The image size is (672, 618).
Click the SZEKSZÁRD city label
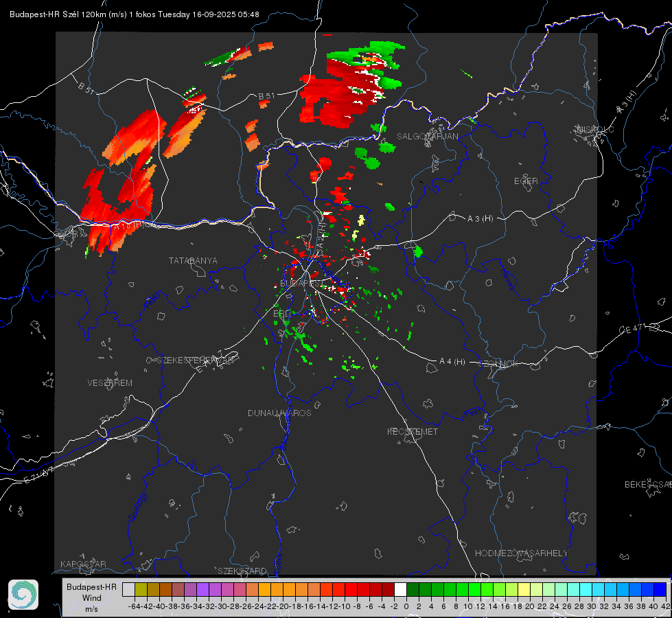click(x=242, y=571)
